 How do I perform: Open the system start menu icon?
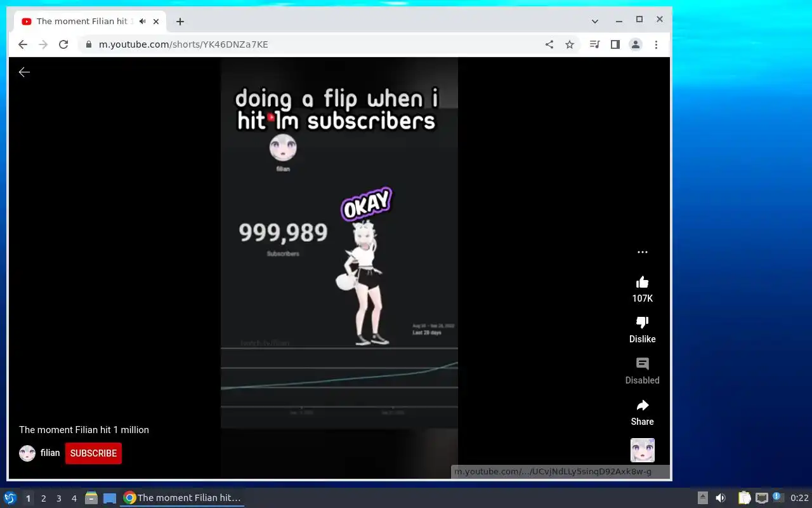(x=10, y=498)
